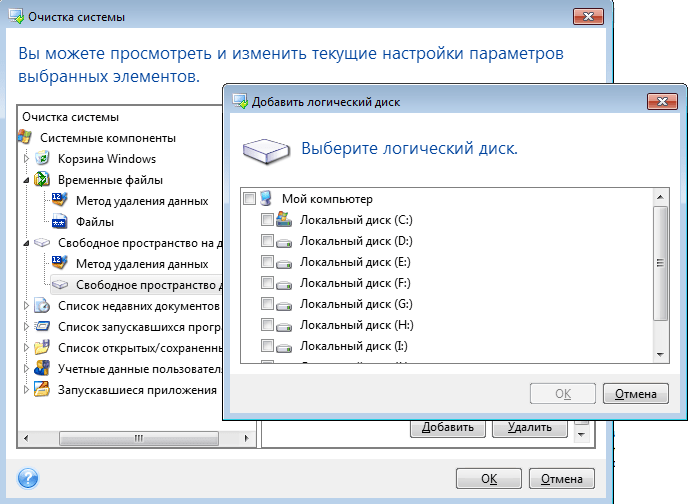Collapse the Временные файлы node
This screenshot has height=504, width=688.
(26, 180)
